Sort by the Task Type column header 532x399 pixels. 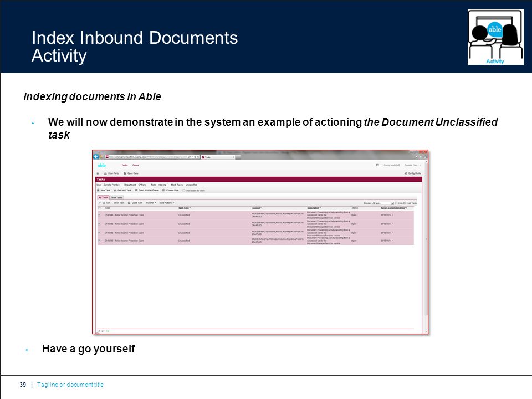pyautogui.click(x=183, y=208)
